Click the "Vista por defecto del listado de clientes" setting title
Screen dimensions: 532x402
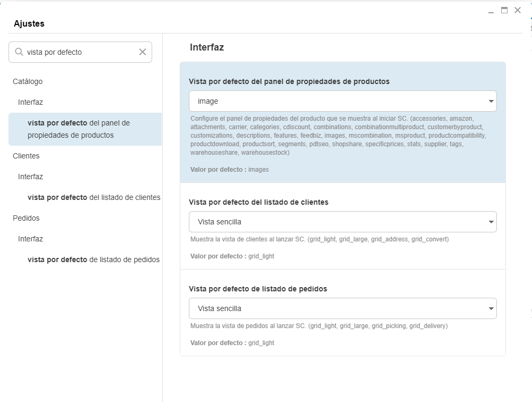click(259, 202)
